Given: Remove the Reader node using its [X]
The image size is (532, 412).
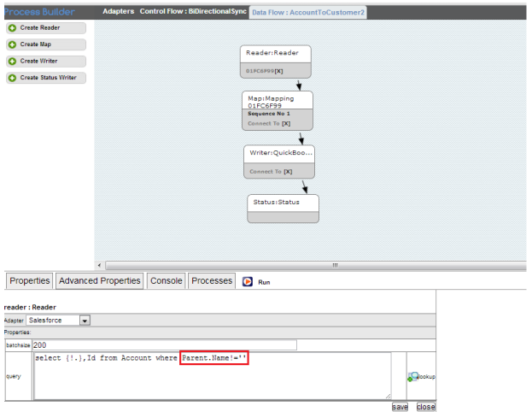Looking at the screenshot, I should pyautogui.click(x=278, y=71).
